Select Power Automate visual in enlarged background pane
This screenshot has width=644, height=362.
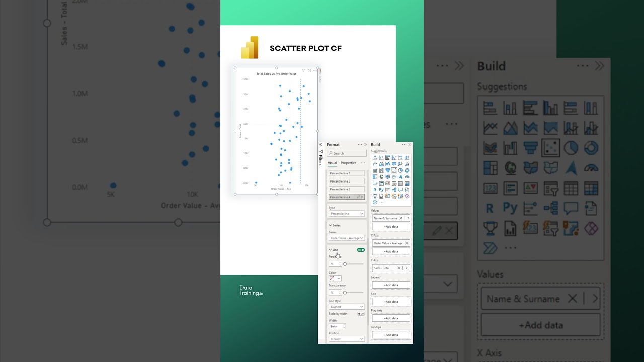pos(490,248)
